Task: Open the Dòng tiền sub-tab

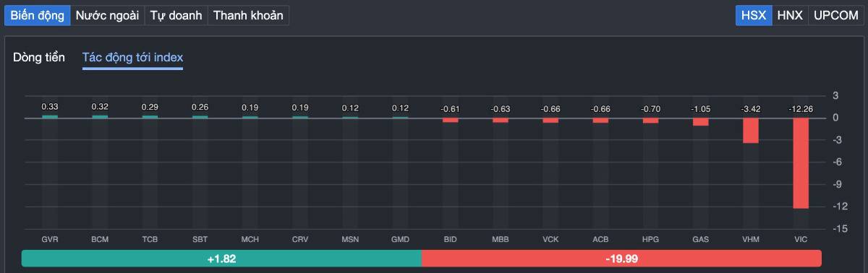Action: (39, 57)
